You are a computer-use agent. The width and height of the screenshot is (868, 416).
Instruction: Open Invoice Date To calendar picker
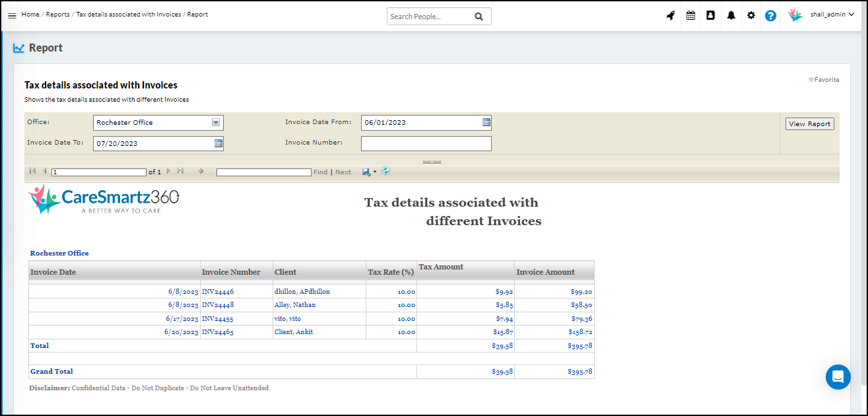tap(218, 143)
